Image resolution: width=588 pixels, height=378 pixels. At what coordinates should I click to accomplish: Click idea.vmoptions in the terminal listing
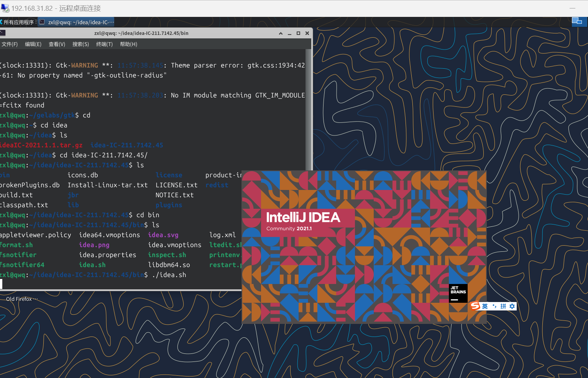click(175, 245)
